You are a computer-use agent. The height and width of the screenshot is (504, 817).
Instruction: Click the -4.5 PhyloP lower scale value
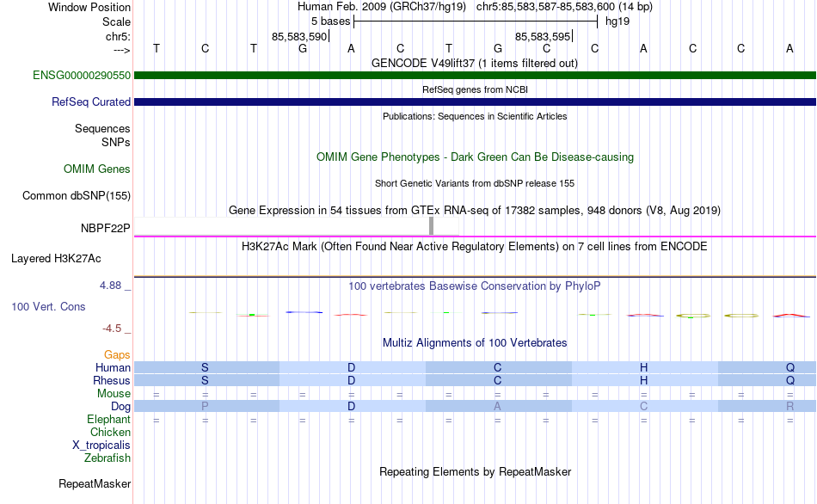click(x=112, y=329)
